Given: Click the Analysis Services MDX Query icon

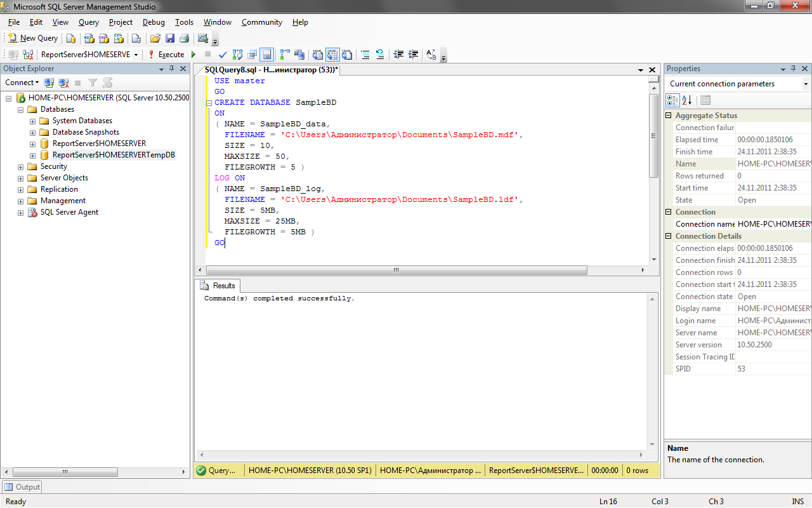Looking at the screenshot, I should tap(89, 38).
